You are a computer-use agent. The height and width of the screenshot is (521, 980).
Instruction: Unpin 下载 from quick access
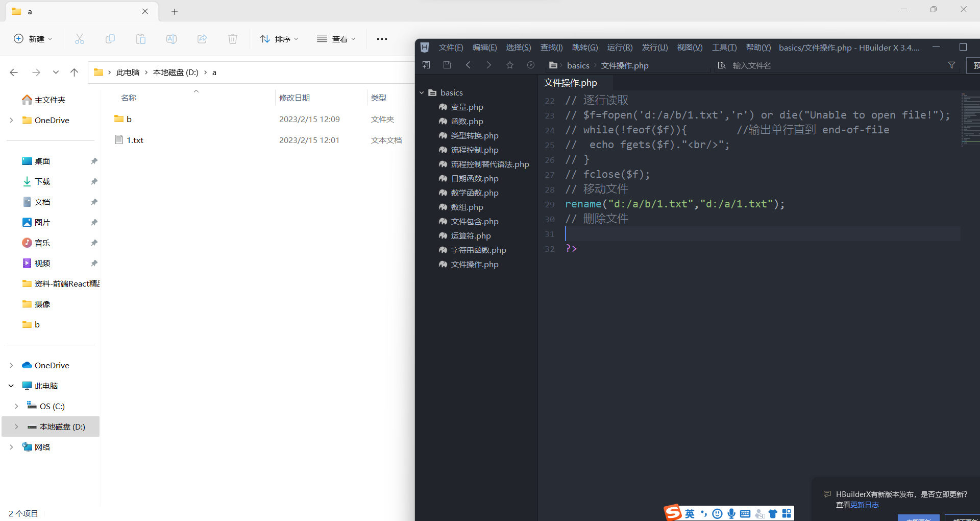[94, 181]
